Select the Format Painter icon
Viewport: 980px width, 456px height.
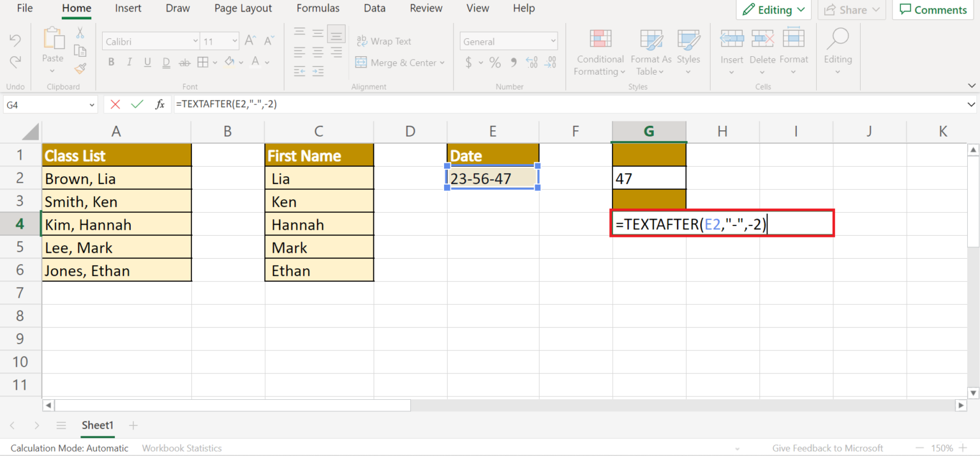pos(81,68)
